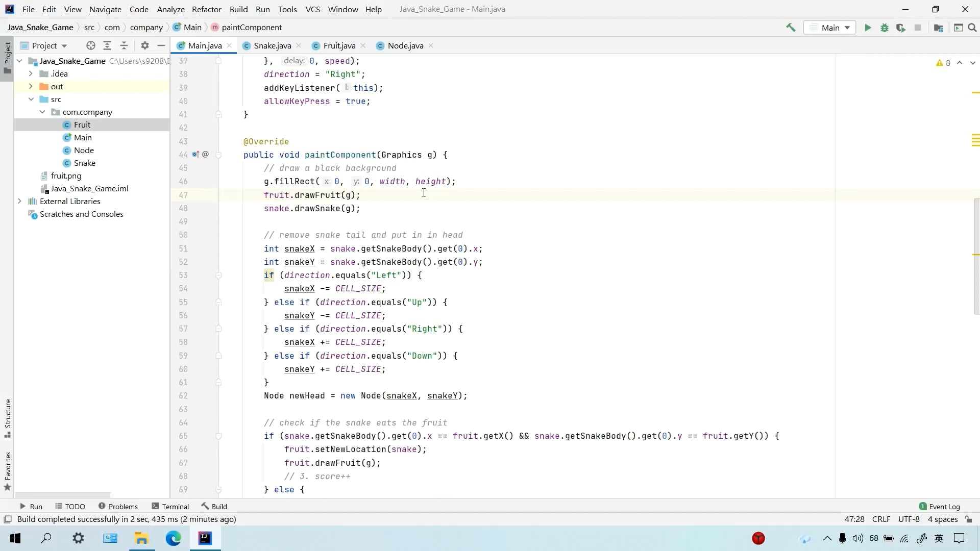Toggle the read-only lock icon
This screenshot has width=980, height=551.
[x=968, y=519]
